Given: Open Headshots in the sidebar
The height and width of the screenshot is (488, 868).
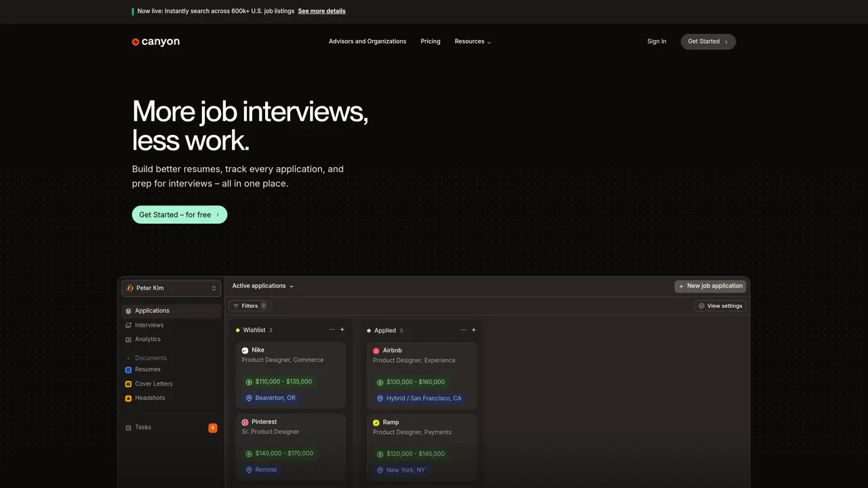Looking at the screenshot, I should [x=172, y=399].
